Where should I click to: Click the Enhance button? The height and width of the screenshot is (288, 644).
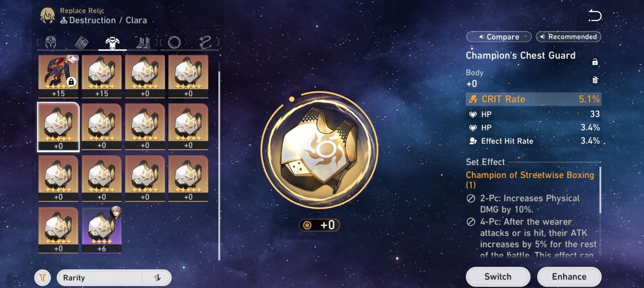[569, 277]
